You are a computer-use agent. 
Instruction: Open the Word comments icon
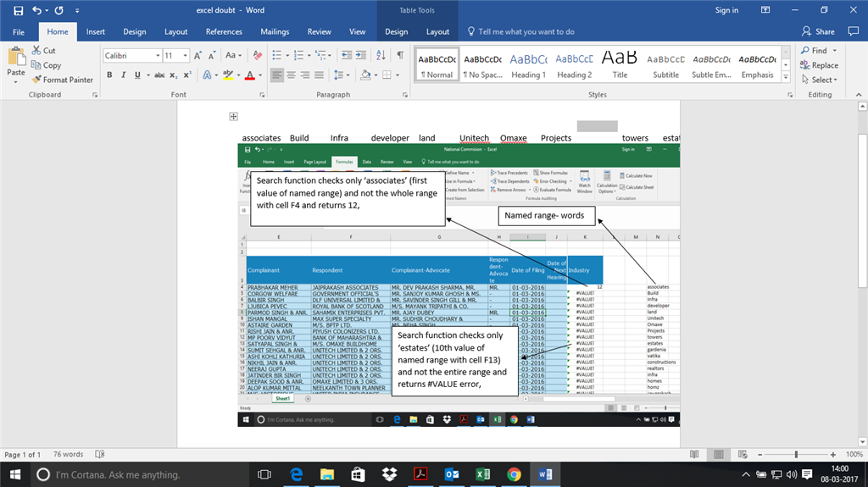pos(853,31)
